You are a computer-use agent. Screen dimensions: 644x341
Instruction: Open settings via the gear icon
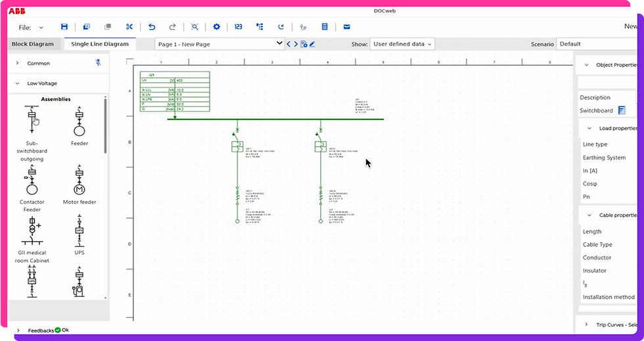tap(216, 27)
